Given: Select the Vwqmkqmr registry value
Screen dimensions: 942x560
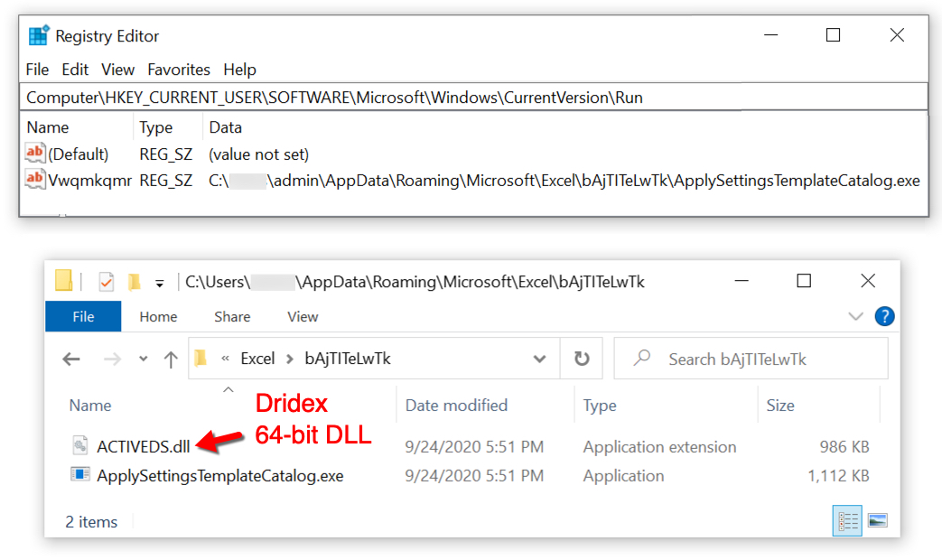Looking at the screenshot, I should pos(89,181).
